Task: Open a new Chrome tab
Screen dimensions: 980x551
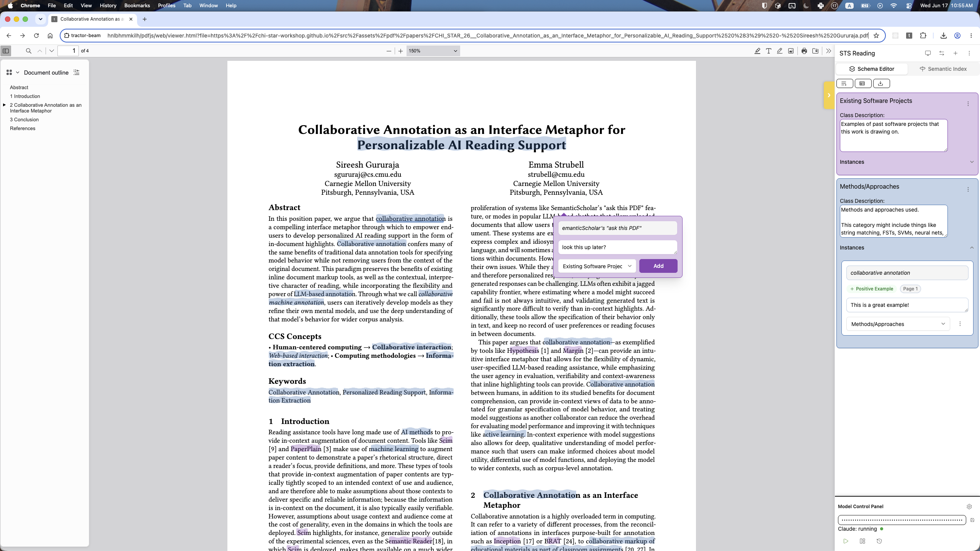Action: pos(144,19)
